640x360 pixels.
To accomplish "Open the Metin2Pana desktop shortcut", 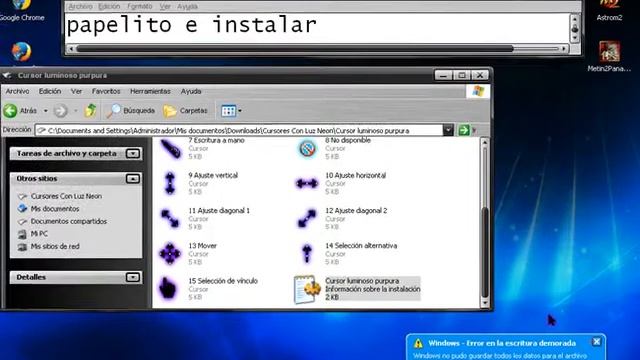I will click(609, 56).
